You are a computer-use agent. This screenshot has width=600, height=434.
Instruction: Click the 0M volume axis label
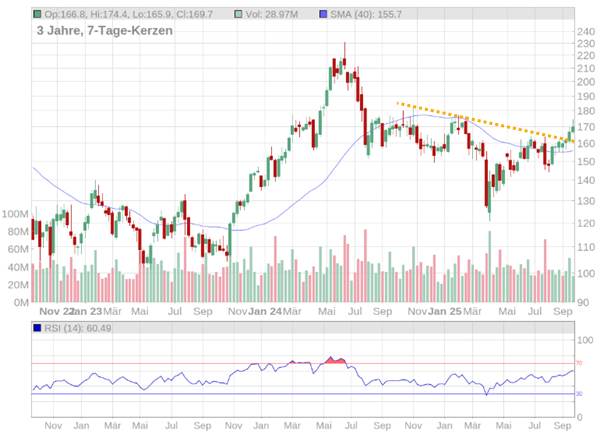21,303
